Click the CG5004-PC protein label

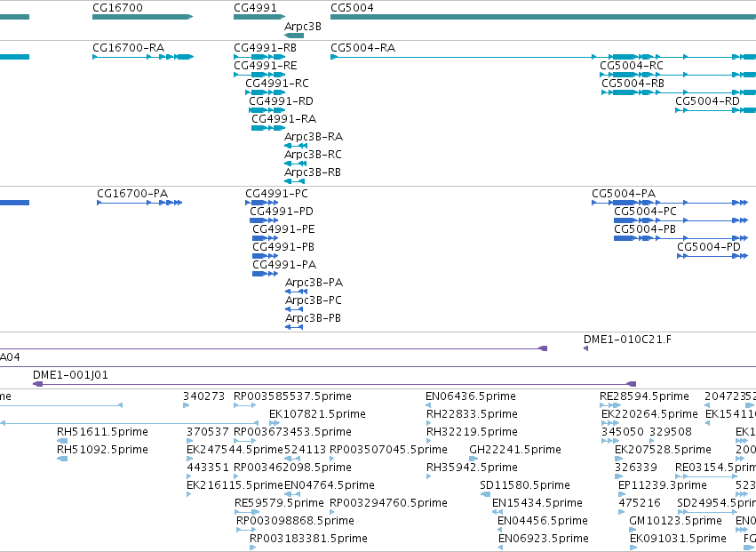click(x=645, y=212)
